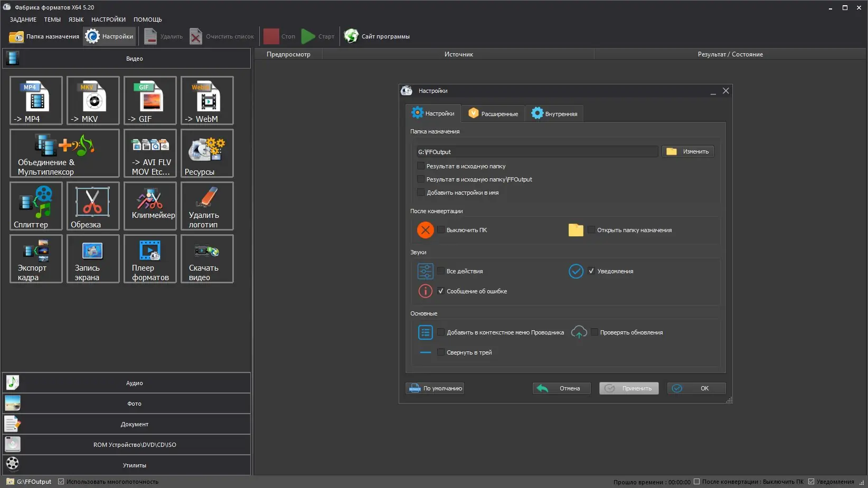The width and height of the screenshot is (868, 488).
Task: Toggle Использовать многопоточность in status bar
Action: coord(61,482)
